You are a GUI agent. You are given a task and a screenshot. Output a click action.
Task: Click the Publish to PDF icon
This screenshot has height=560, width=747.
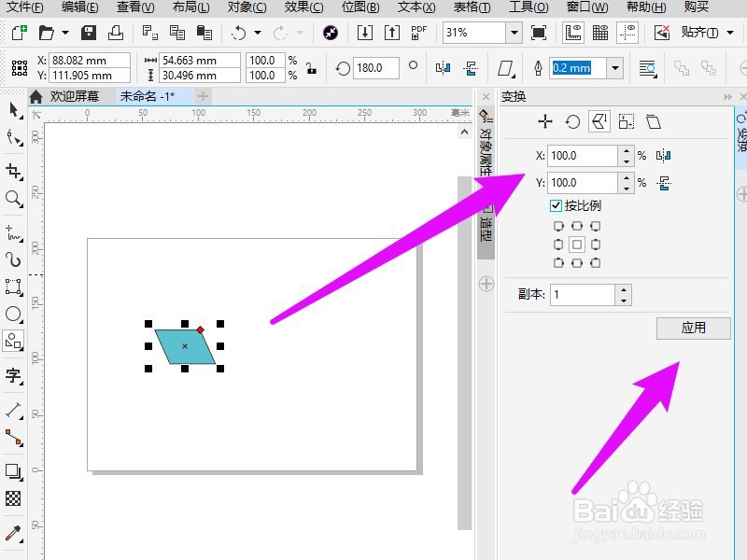418,33
